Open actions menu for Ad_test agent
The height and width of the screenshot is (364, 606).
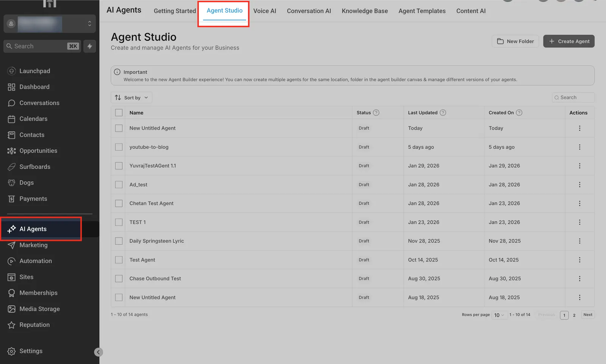579,185
